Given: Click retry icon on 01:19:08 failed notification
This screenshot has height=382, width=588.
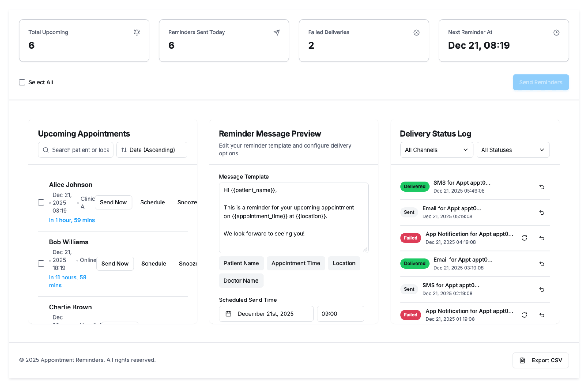Looking at the screenshot, I should coord(524,315).
